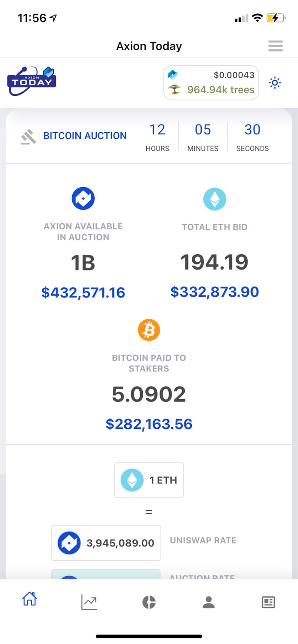Screen dimensions: 298x644
Task: Open the UNISWAP RATE details
Action: (x=203, y=541)
